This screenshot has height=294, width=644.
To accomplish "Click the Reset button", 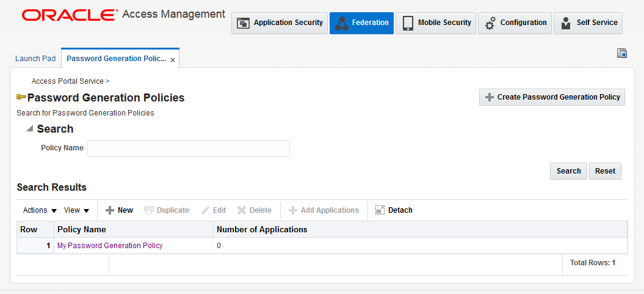I will 605,171.
